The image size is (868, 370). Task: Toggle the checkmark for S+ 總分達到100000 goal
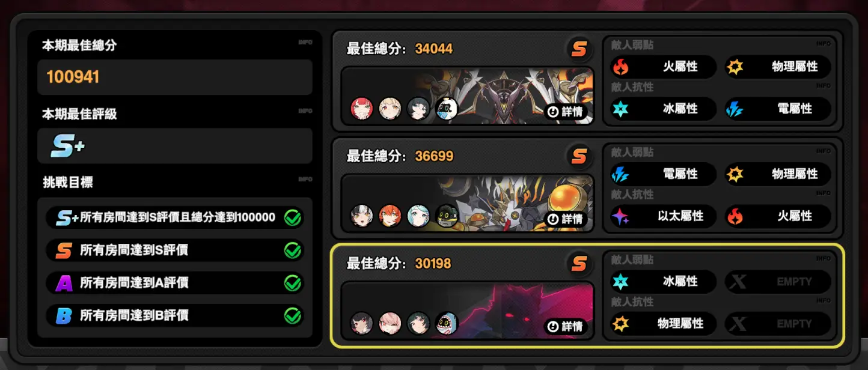click(293, 217)
